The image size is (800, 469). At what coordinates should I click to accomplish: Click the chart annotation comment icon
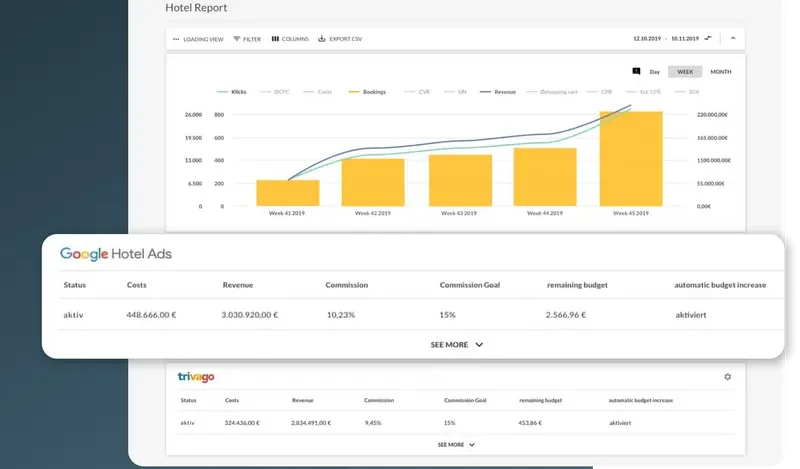pyautogui.click(x=636, y=71)
